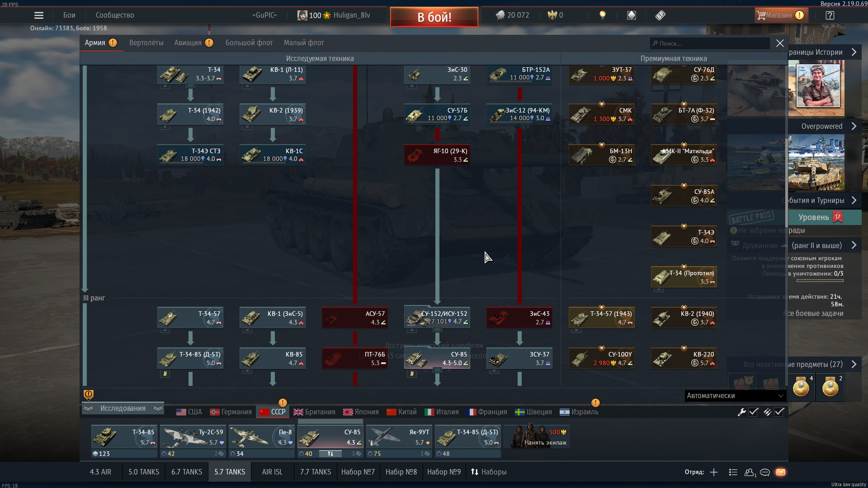Click the swap arrows under СУ-85 slot
This screenshot has width=868, height=488.
click(x=330, y=454)
